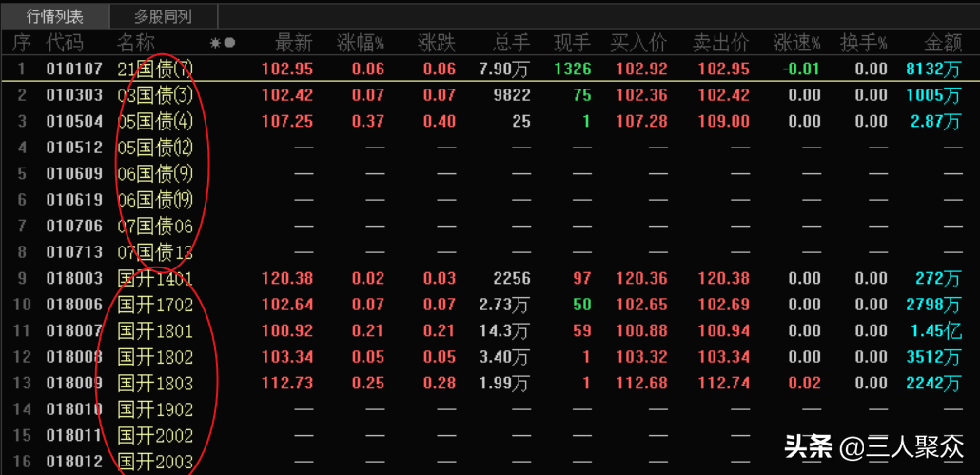The image size is (980, 475).
Task: Switch to the 行情列表 tab
Action: tap(54, 16)
